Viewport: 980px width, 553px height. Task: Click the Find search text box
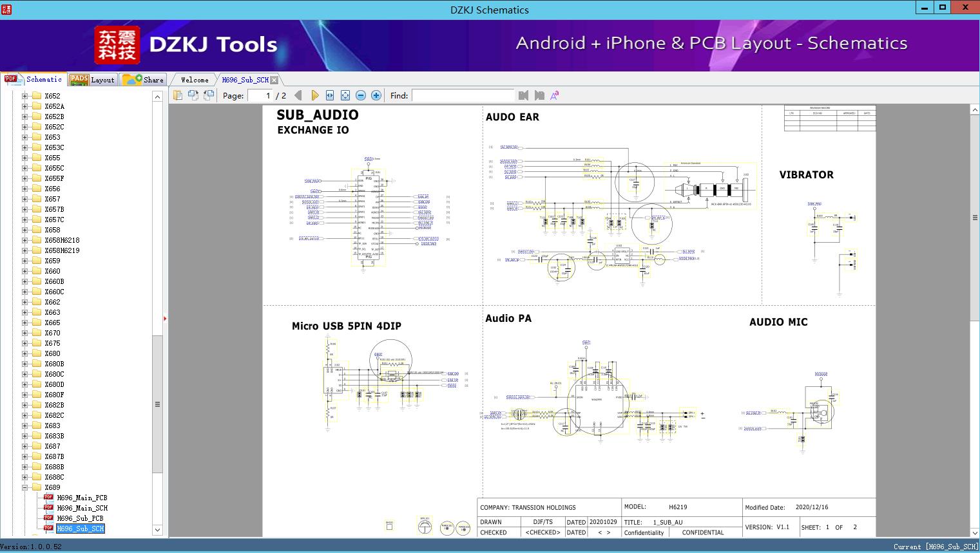pyautogui.click(x=463, y=95)
